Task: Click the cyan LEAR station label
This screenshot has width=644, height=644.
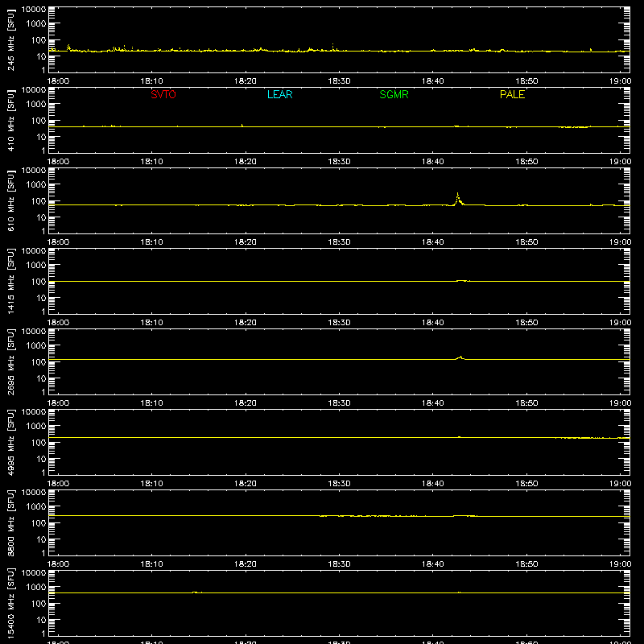Action: [x=279, y=94]
